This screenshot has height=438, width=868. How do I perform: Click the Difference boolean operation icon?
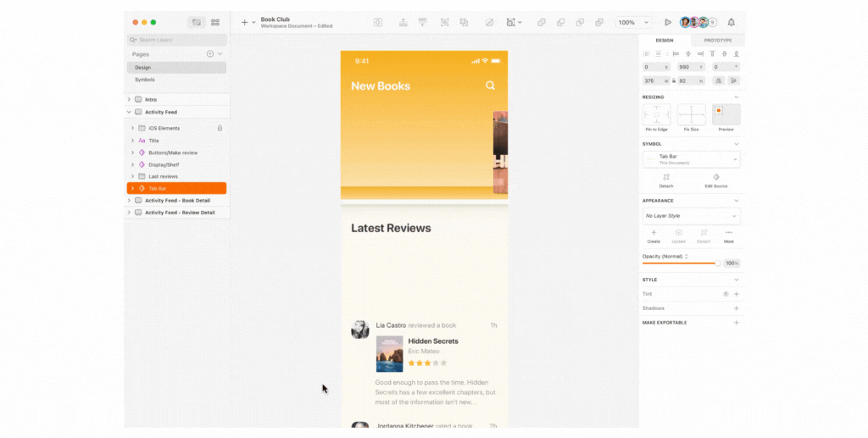[599, 23]
